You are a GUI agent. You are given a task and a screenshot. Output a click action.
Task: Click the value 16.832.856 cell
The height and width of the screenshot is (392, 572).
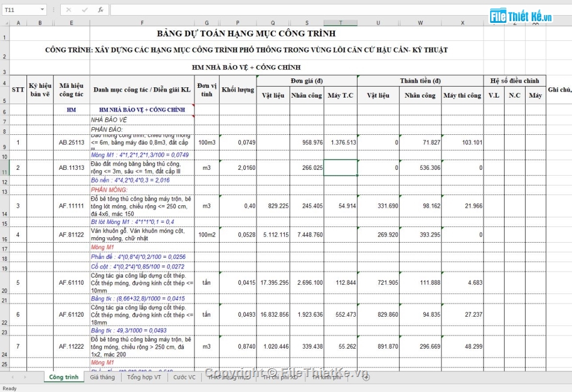273,314
